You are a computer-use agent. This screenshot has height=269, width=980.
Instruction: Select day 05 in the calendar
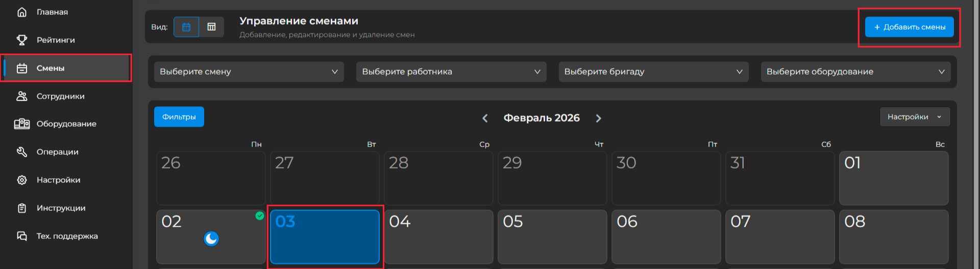[552, 236]
